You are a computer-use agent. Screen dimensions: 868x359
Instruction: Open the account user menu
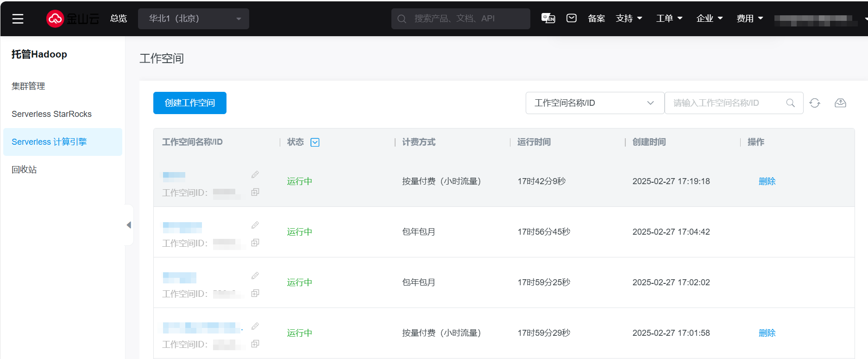click(820, 19)
